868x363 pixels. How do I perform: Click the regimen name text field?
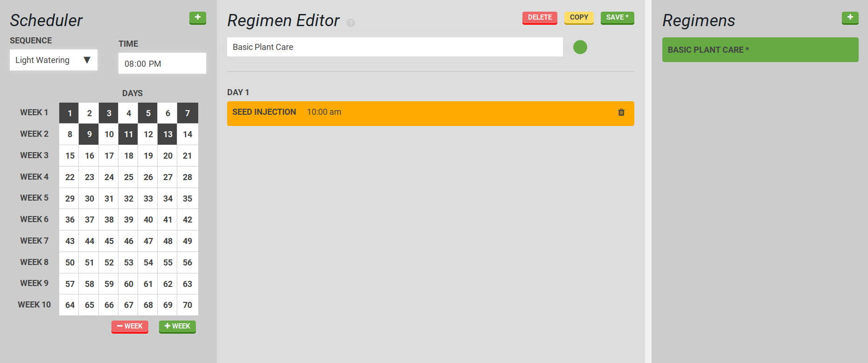(x=395, y=47)
